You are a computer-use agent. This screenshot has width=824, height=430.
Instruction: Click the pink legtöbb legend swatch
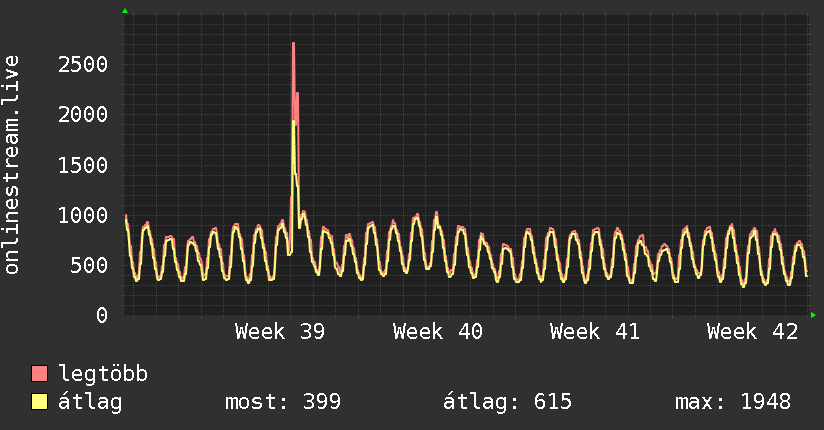tap(39, 373)
